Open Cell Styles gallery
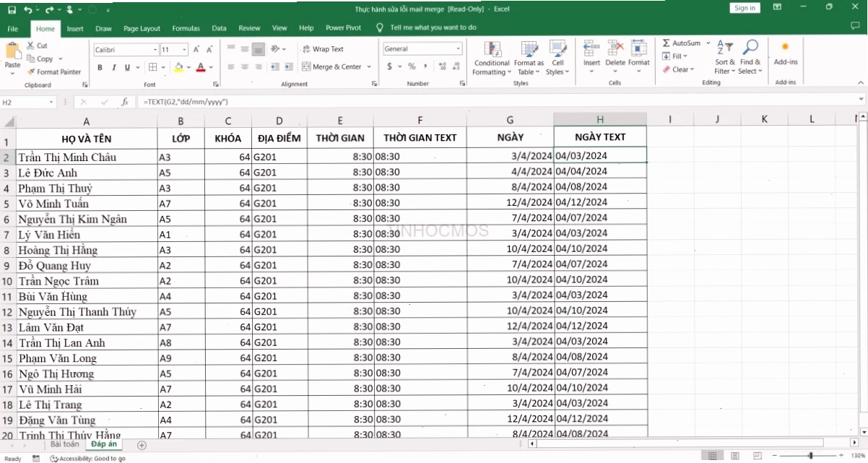This screenshot has height=463, width=868. 557,58
